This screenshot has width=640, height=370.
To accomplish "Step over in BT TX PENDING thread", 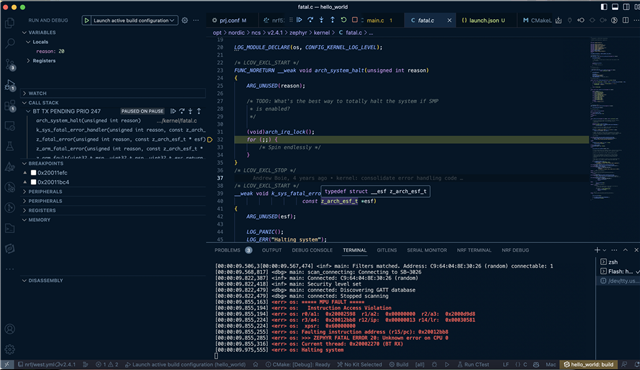I will (182, 111).
